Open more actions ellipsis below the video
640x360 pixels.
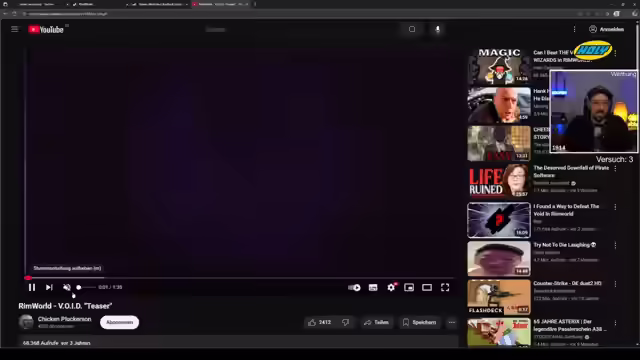pyautogui.click(x=451, y=322)
